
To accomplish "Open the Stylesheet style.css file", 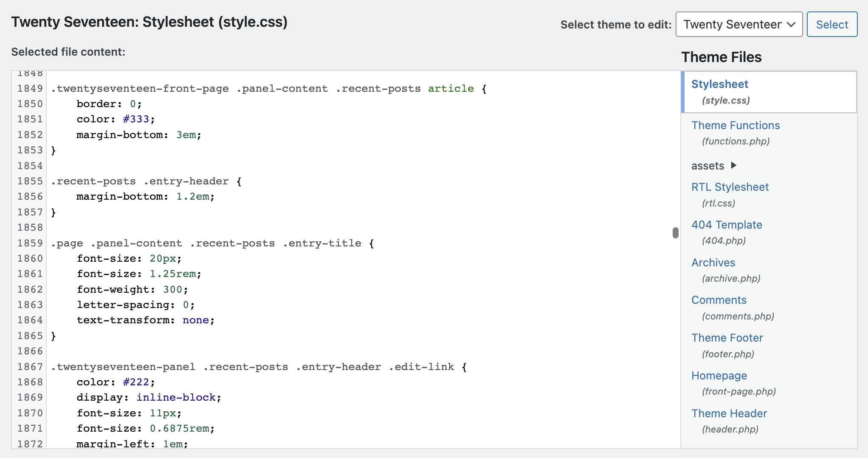I will [x=719, y=85].
